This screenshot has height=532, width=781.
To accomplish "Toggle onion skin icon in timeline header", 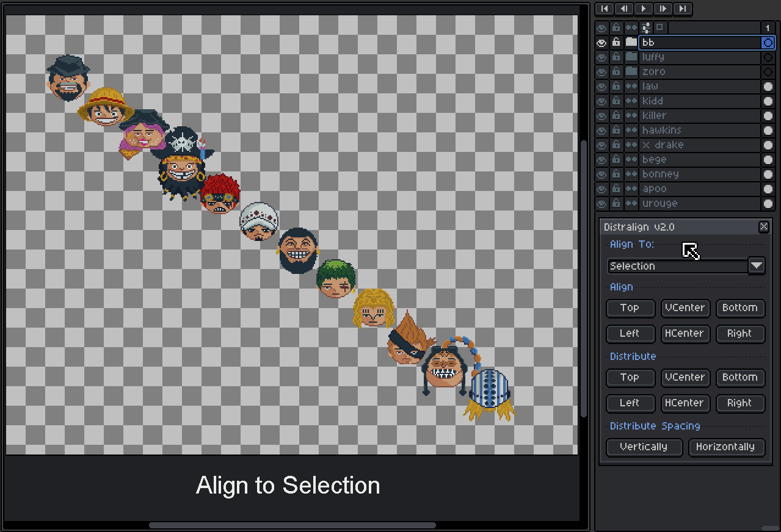I will click(x=659, y=27).
